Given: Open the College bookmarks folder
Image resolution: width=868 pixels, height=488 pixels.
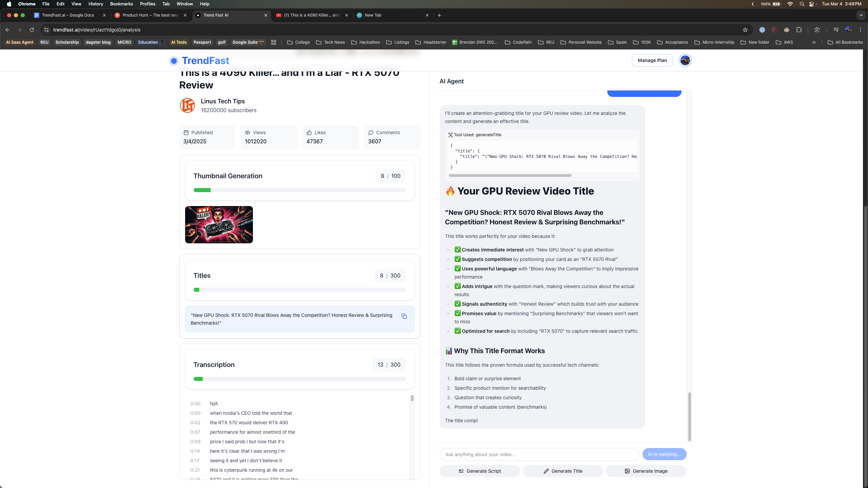Looking at the screenshot, I should (x=298, y=42).
